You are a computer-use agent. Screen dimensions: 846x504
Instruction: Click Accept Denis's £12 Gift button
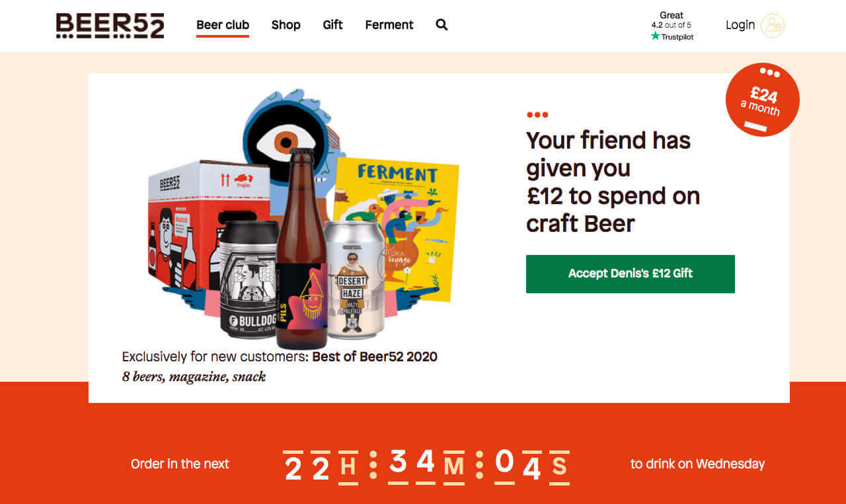coord(631,273)
